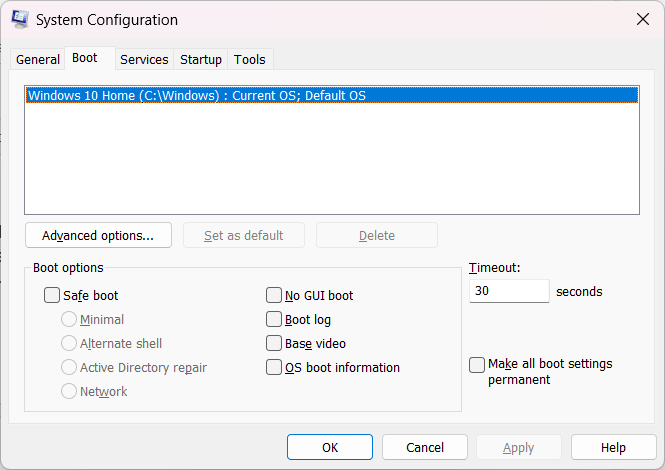
Task: Tick OS boot information checkbox
Action: [274, 368]
